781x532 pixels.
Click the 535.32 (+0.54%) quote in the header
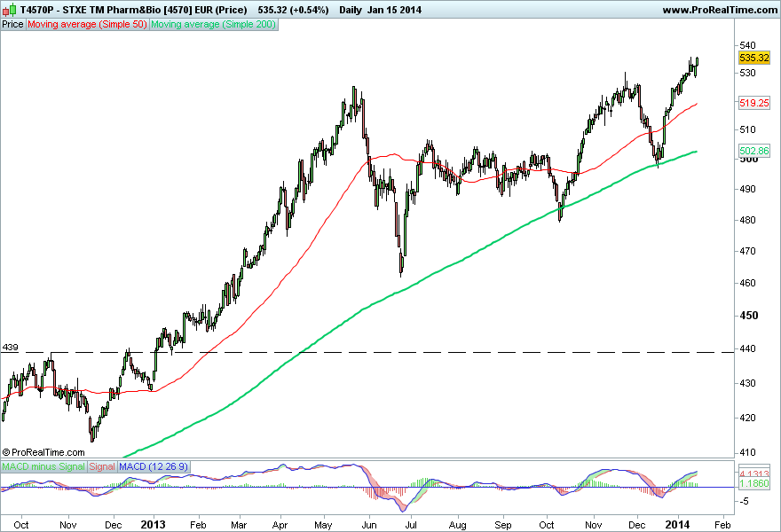click(294, 10)
